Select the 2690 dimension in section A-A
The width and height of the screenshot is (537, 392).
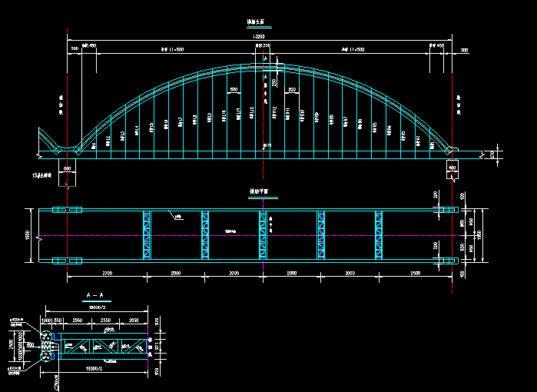134,320
